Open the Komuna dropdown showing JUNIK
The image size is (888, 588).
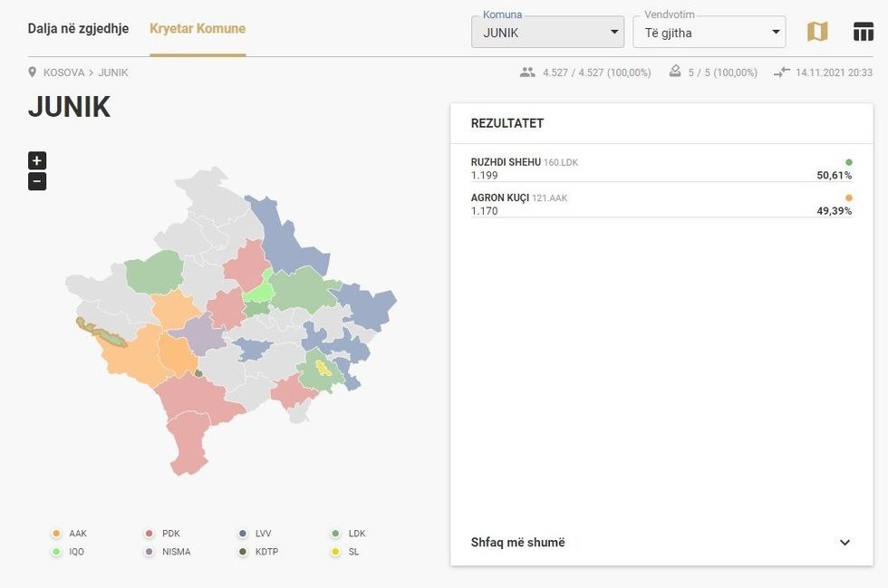coord(547,33)
